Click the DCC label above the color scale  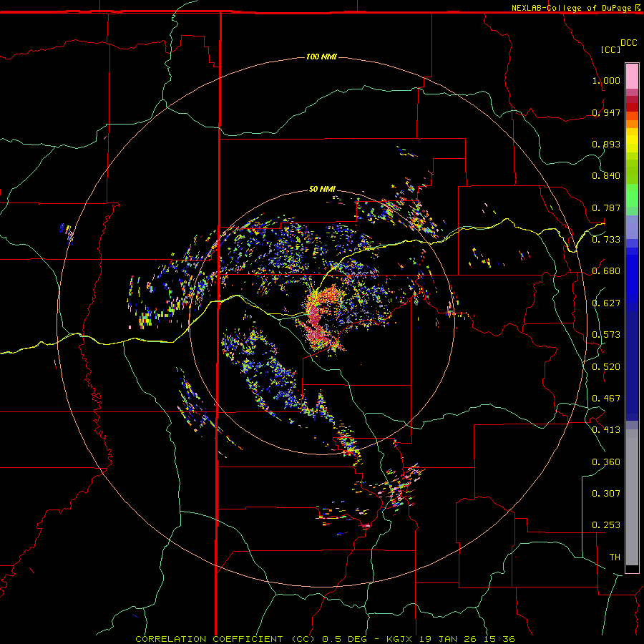(629, 43)
